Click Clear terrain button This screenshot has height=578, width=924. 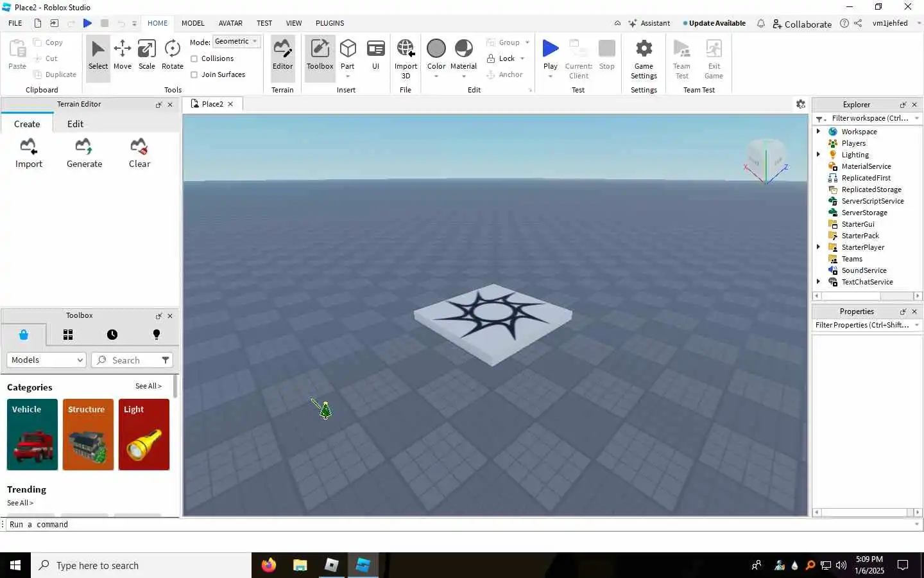pyautogui.click(x=139, y=153)
